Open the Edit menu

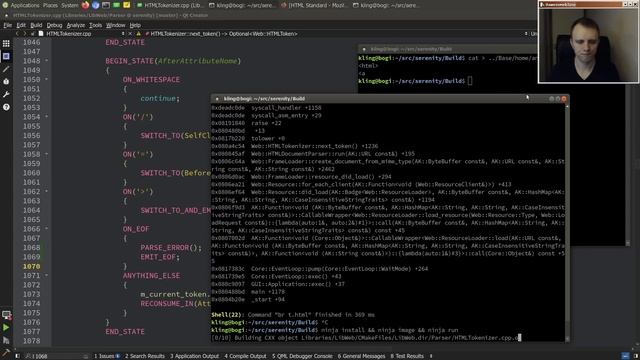(x=21, y=25)
